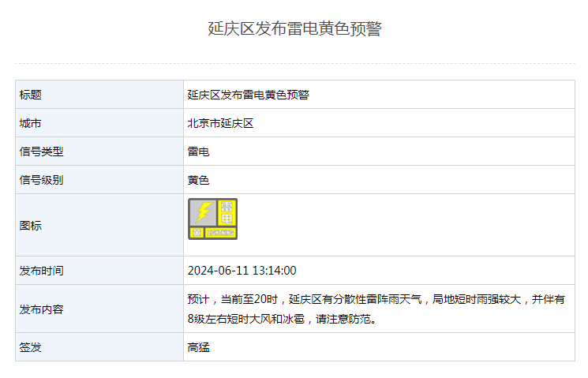Select the 信号级别 row label
This screenshot has height=378, width=588.
coord(41,180)
